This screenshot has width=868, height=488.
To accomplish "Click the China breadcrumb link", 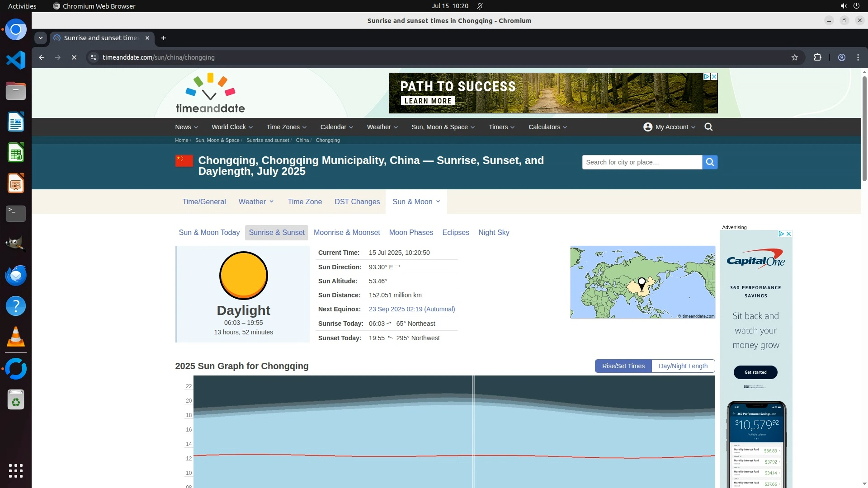I will tap(302, 140).
